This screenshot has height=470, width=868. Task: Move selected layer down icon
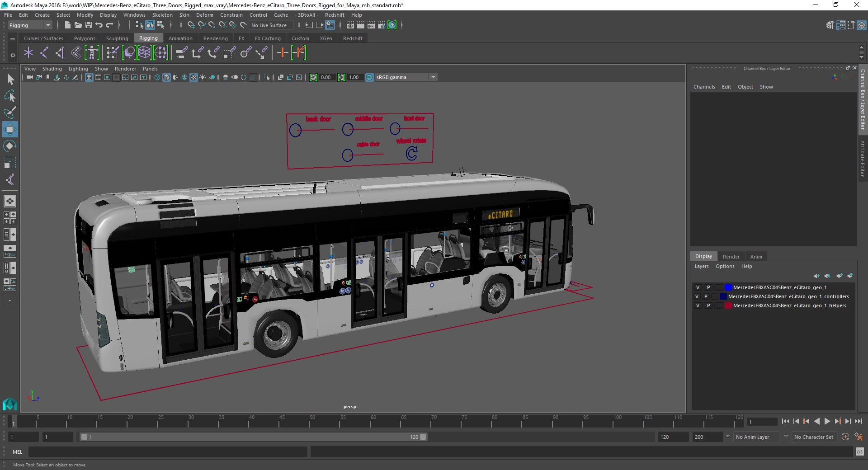[x=827, y=276]
